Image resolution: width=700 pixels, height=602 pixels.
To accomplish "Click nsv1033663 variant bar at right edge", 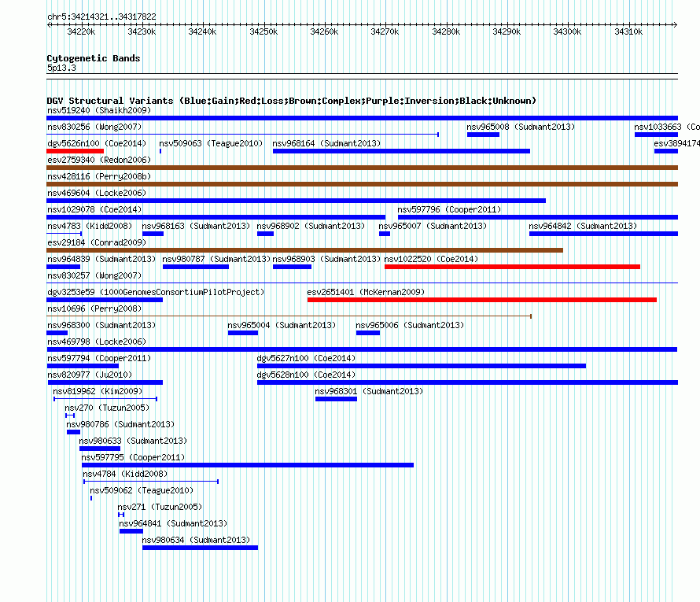I will click(x=656, y=135).
